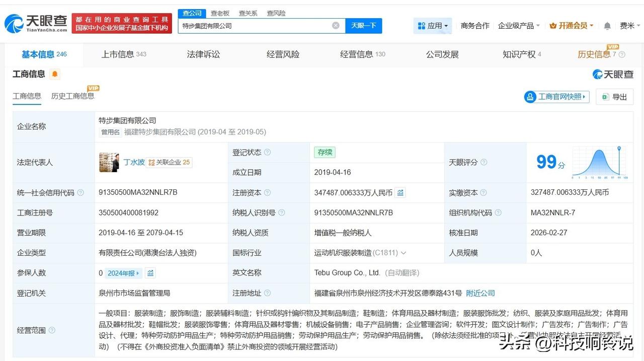644x361 pixels.
Task: Click help icon next to 组织机构代码
Action: [x=498, y=212]
